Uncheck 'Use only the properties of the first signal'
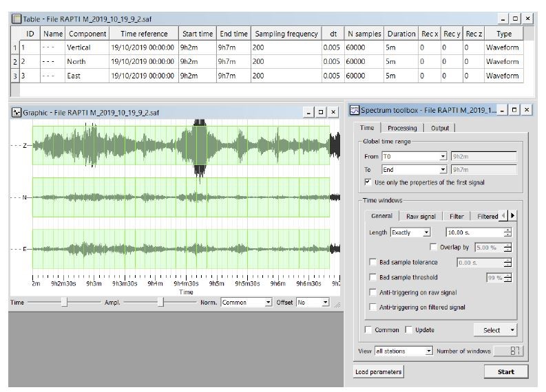The height and width of the screenshot is (392, 546). coord(368,182)
